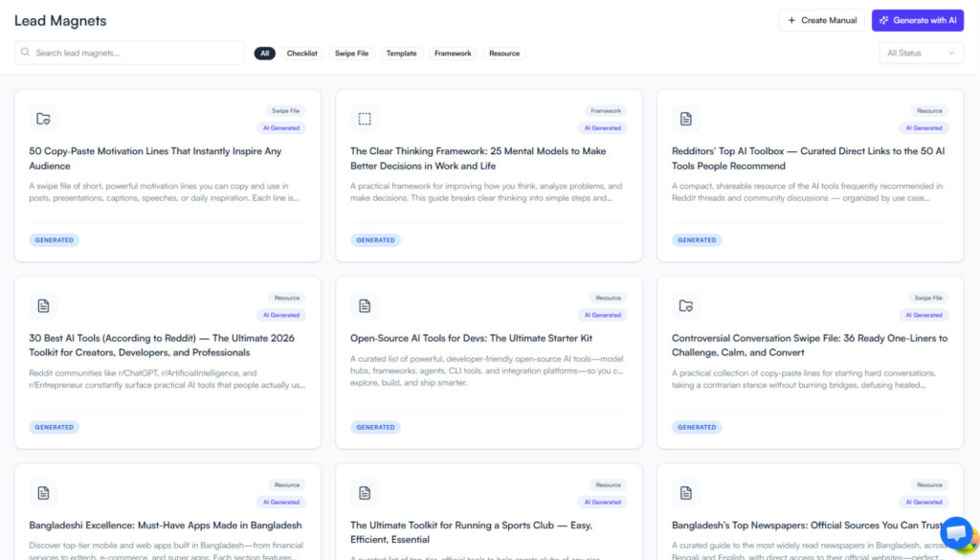This screenshot has width=980, height=560.
Task: Click the Generate with AI button
Action: [917, 20]
